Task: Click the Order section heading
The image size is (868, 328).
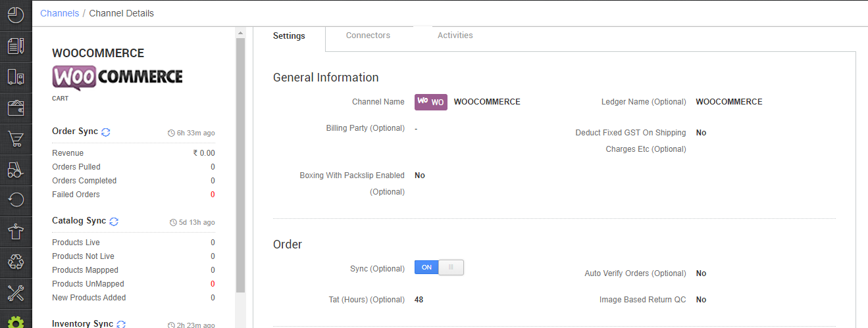Action: (288, 245)
